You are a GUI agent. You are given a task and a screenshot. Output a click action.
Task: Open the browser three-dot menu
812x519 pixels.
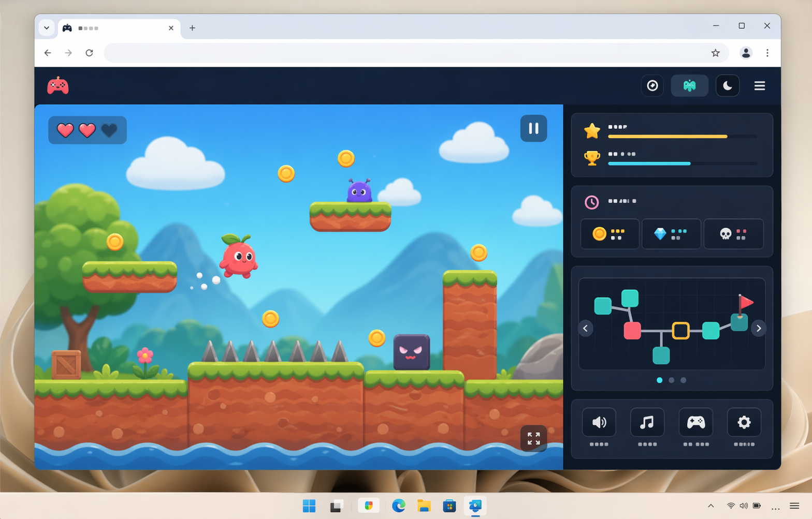(x=767, y=53)
